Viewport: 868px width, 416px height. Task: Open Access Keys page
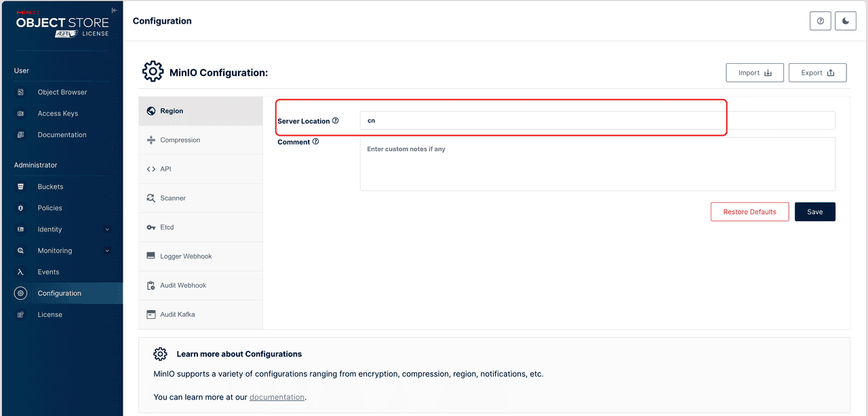point(58,113)
